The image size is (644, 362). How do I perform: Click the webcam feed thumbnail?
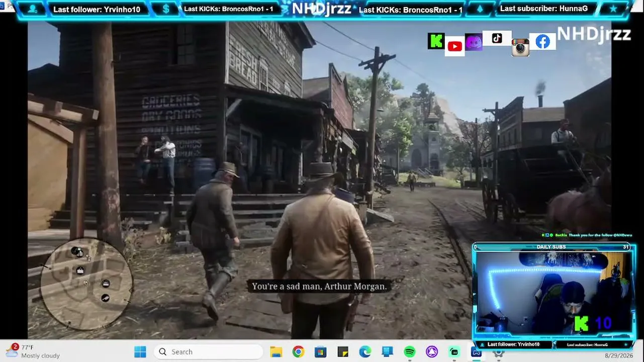click(x=554, y=293)
